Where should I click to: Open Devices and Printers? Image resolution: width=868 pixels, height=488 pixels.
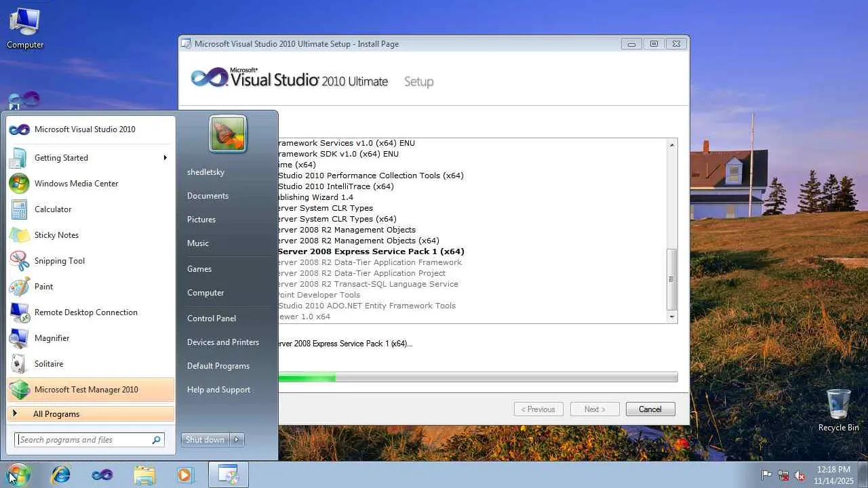point(223,342)
